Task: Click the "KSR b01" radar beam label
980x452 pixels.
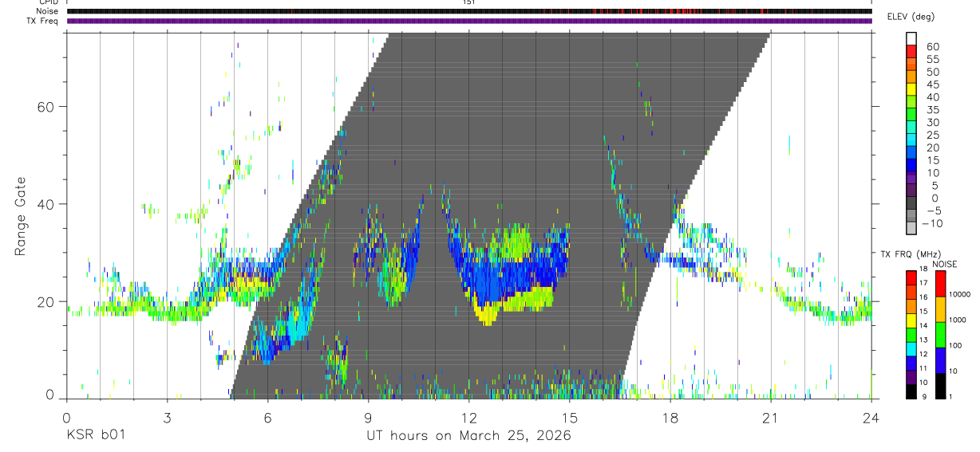Action: (x=95, y=435)
